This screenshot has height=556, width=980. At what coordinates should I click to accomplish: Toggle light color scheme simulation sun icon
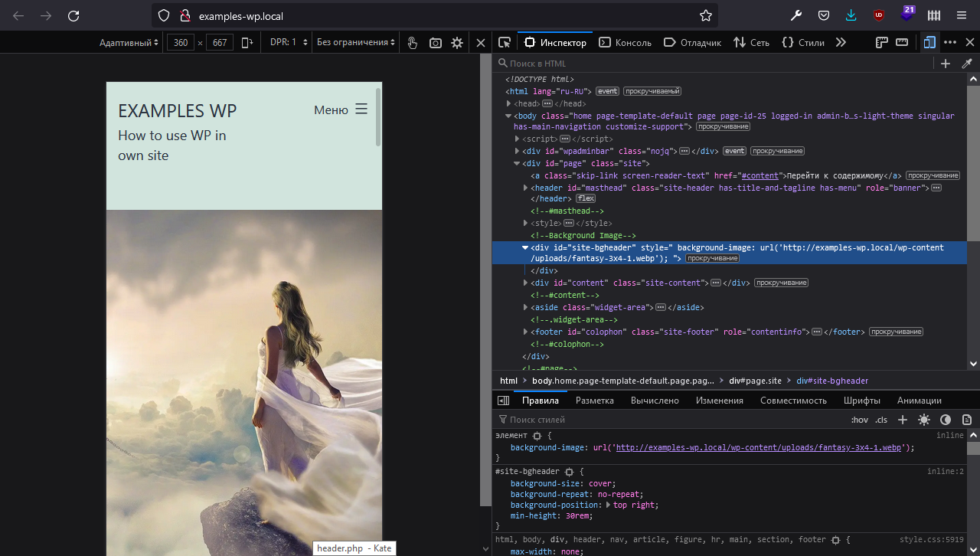point(924,420)
